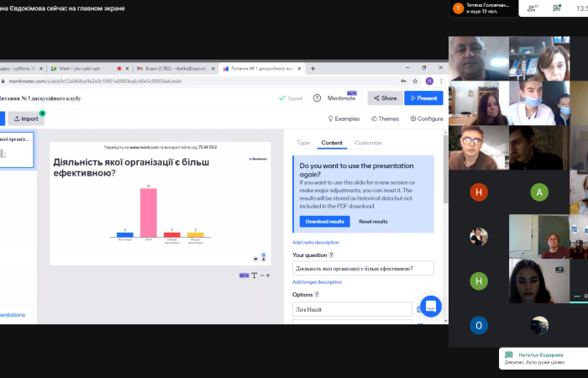Image resolution: width=588 pixels, height=378 pixels.
Task: Click Reset results
Action: [373, 221]
